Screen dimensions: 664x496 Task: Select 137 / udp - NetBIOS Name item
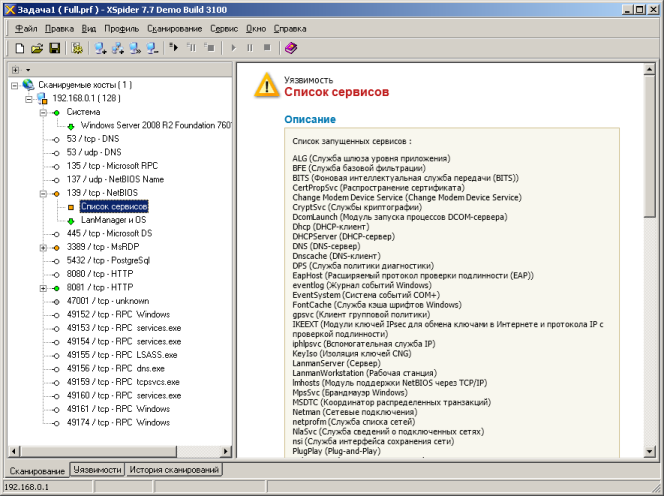coord(115,180)
